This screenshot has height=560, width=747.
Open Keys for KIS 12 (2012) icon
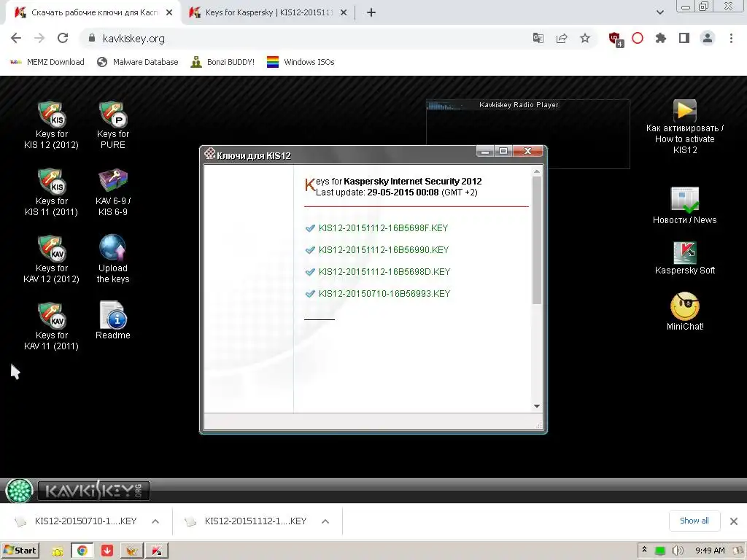pos(52,125)
